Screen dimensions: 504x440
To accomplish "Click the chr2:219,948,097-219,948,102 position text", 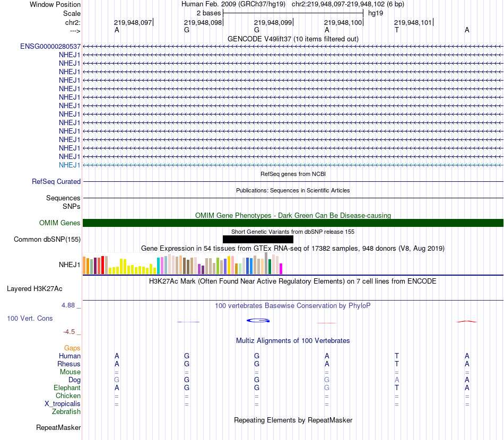I will [x=348, y=4].
